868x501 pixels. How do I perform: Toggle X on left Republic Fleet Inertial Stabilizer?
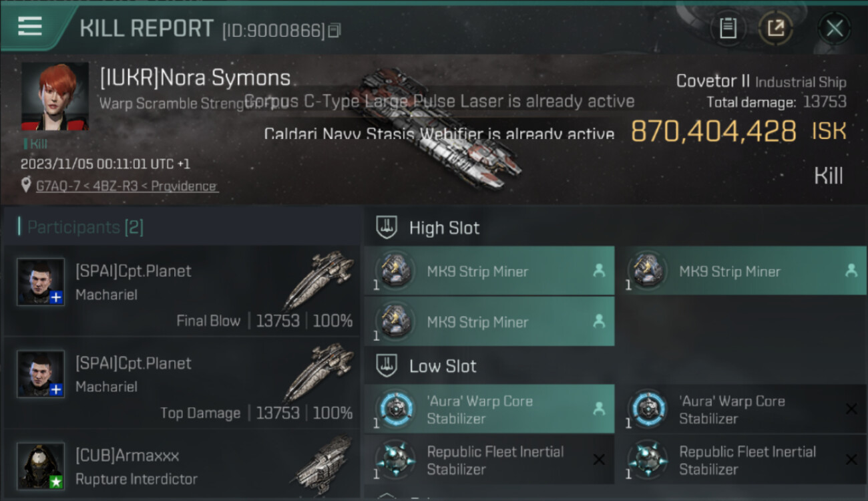(599, 459)
